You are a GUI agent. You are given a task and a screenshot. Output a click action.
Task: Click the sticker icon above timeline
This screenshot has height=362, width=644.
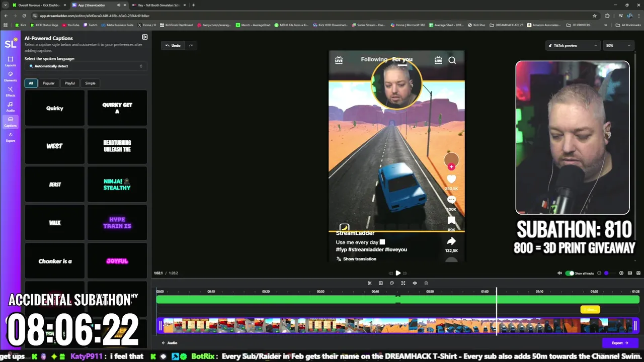392,283
